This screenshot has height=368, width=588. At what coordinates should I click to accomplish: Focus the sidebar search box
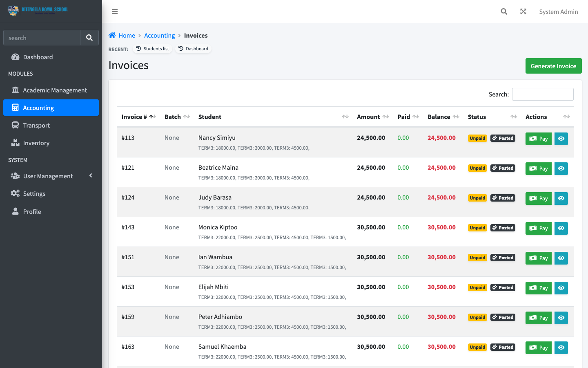(42, 38)
